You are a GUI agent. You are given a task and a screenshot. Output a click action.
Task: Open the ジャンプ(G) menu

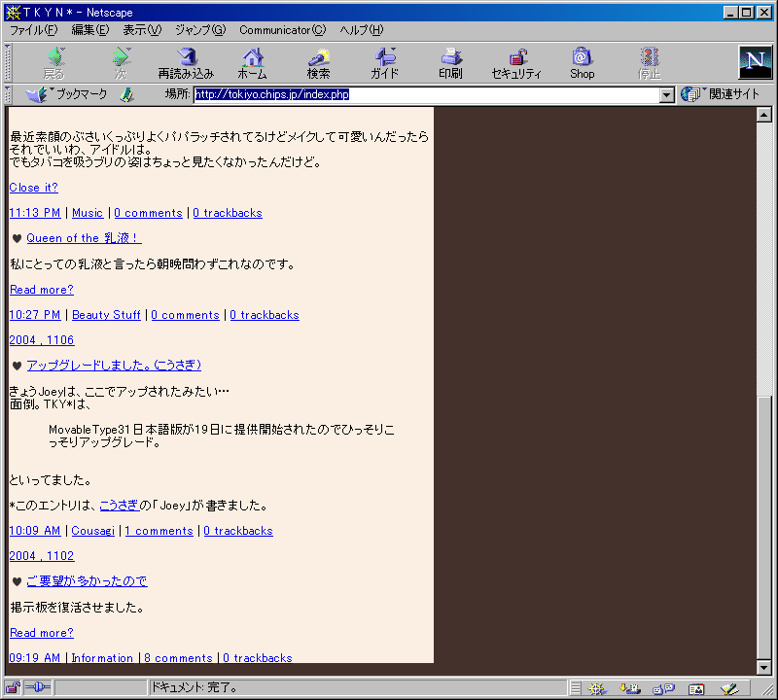click(200, 30)
